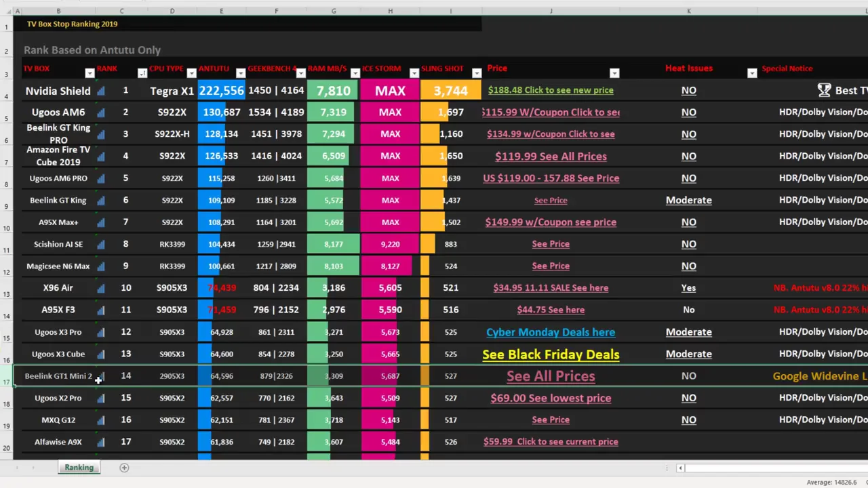Open the CPU TYPE filter dropdown
868x488 pixels.
[191, 73]
